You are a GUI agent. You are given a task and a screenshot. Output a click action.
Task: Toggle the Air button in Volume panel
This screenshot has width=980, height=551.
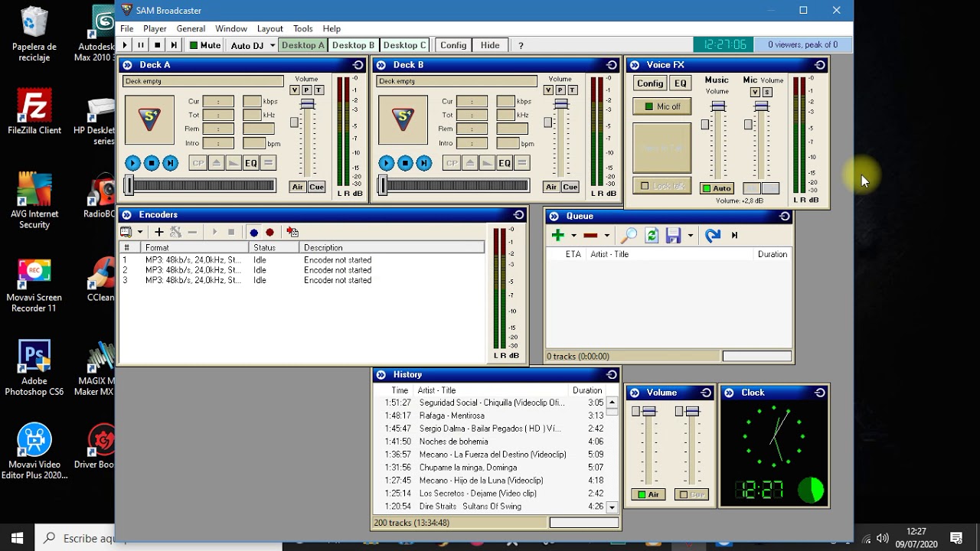click(648, 494)
